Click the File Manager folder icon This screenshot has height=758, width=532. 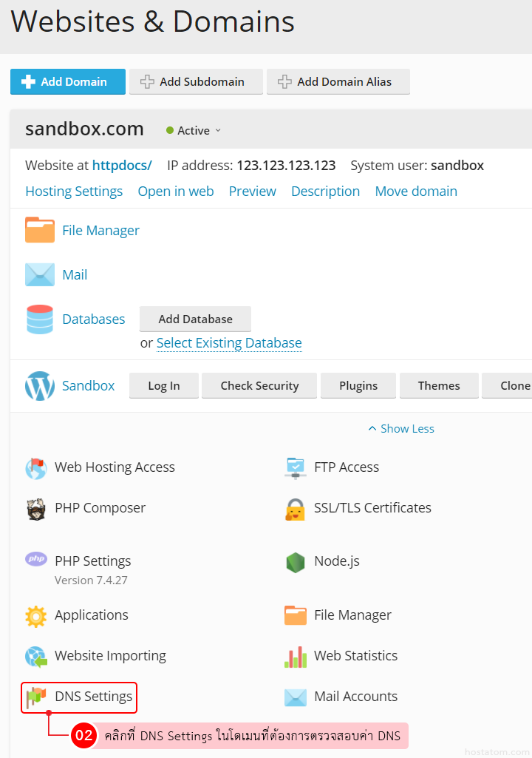coord(40,230)
